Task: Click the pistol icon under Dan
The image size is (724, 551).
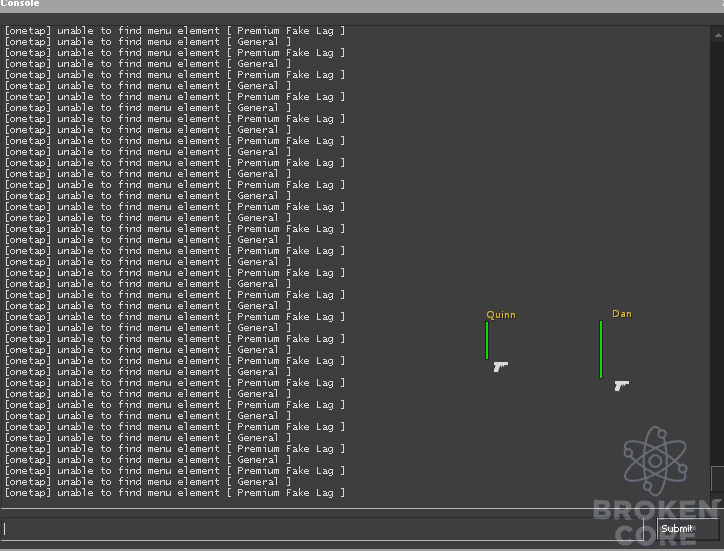Action: click(621, 386)
